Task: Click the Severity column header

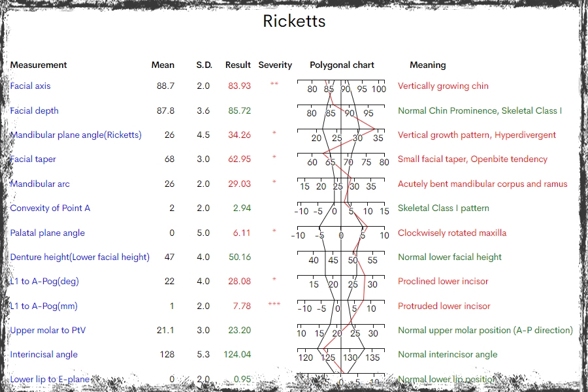Action: pyautogui.click(x=275, y=65)
